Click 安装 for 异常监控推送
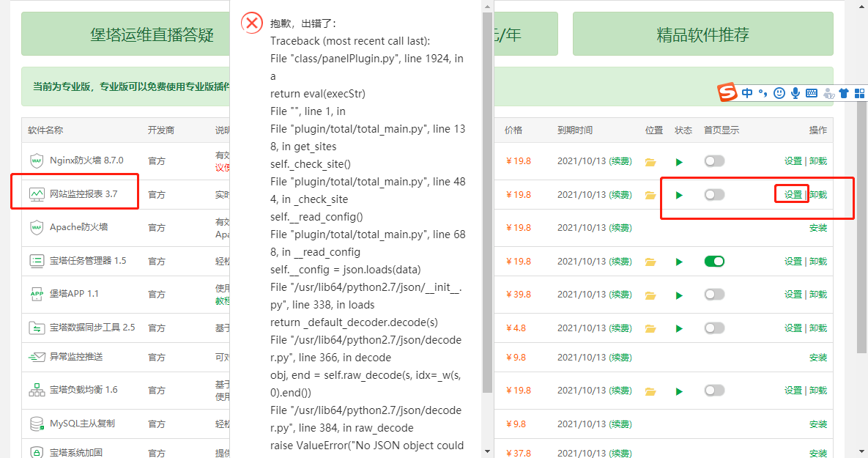Screen dimensions: 868x458 click(x=818, y=357)
